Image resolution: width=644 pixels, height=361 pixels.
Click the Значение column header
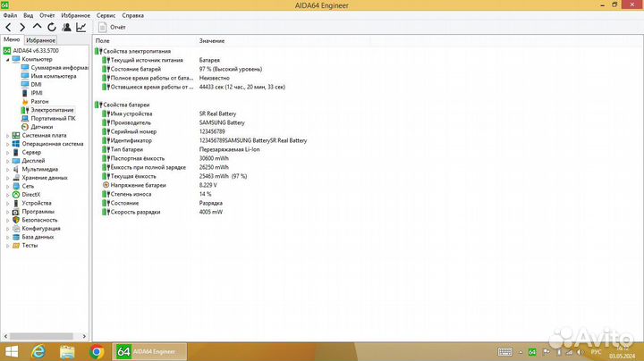[x=212, y=40]
